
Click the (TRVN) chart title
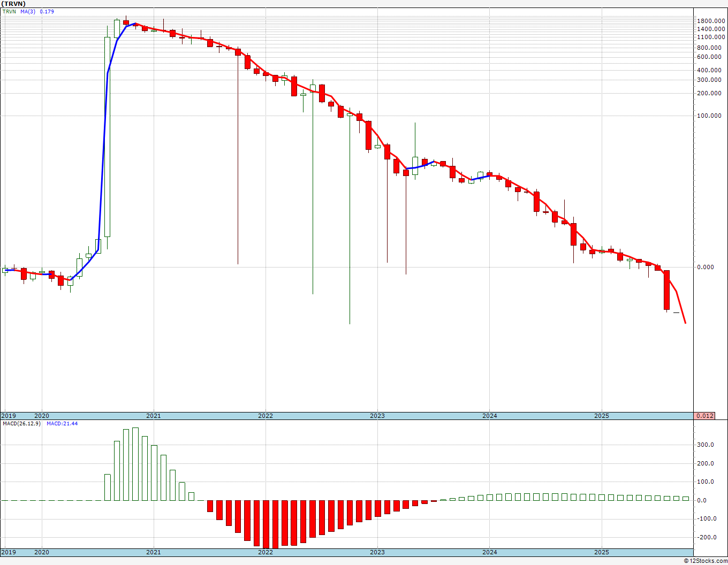[14, 4]
